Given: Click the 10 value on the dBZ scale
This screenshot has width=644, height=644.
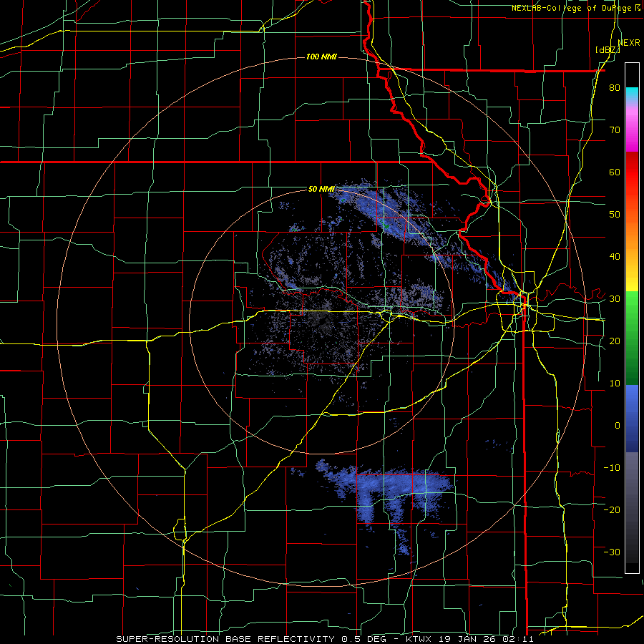Looking at the screenshot, I should 615,384.
